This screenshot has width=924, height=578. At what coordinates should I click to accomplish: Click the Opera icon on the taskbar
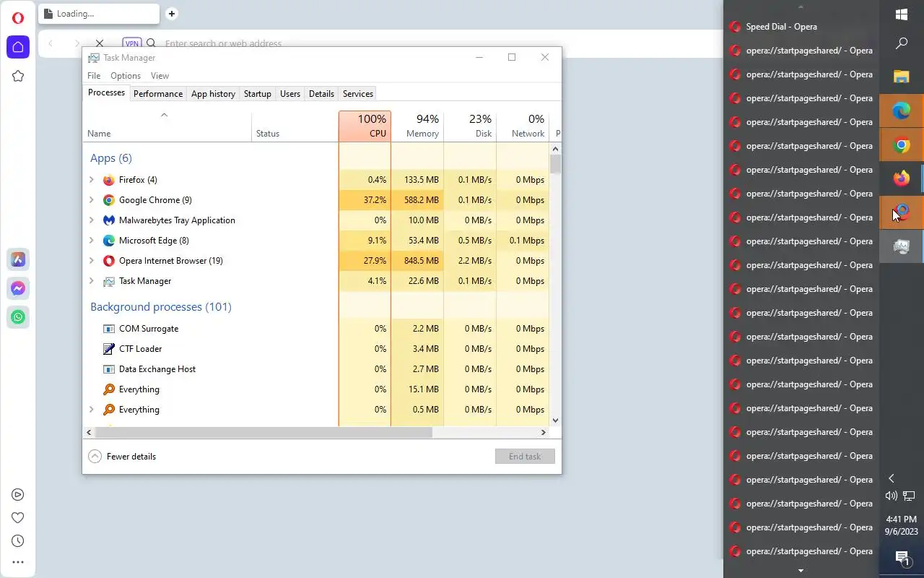902,212
